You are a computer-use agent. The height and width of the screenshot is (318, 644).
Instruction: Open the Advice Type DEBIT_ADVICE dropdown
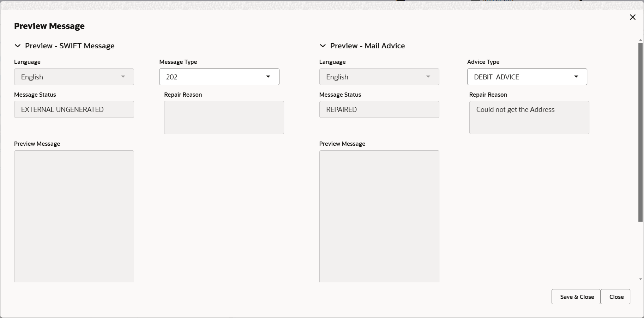527,77
